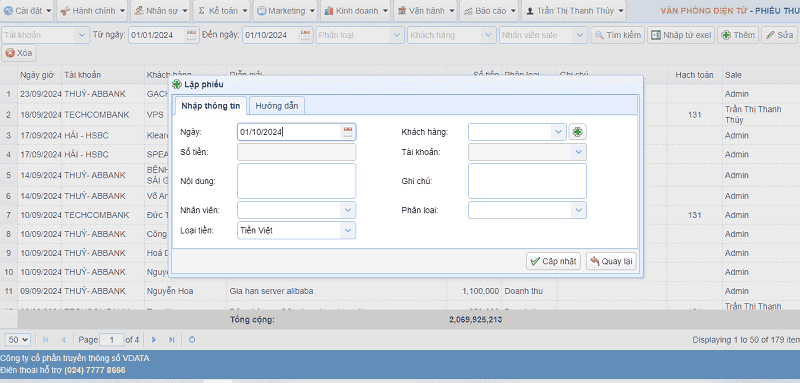The width and height of the screenshot is (800, 383).
Task: Click the Lập phiếu dialog title icon
Action: 177,85
